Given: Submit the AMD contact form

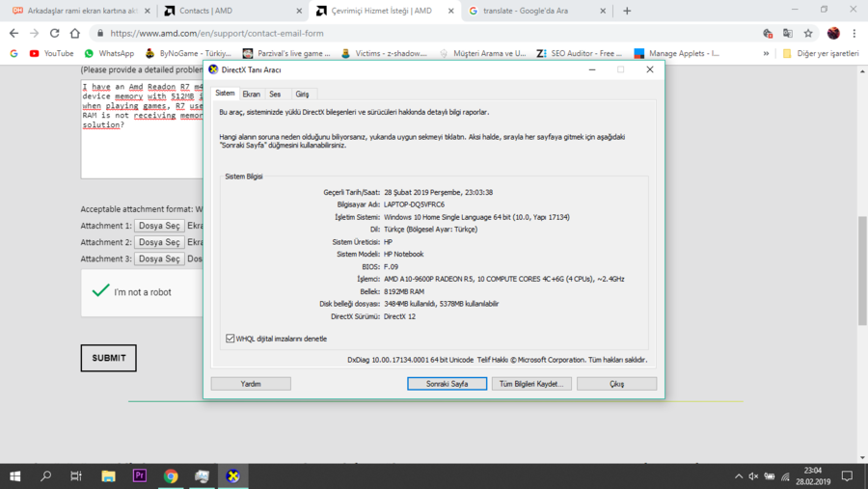Looking at the screenshot, I should pyautogui.click(x=108, y=358).
